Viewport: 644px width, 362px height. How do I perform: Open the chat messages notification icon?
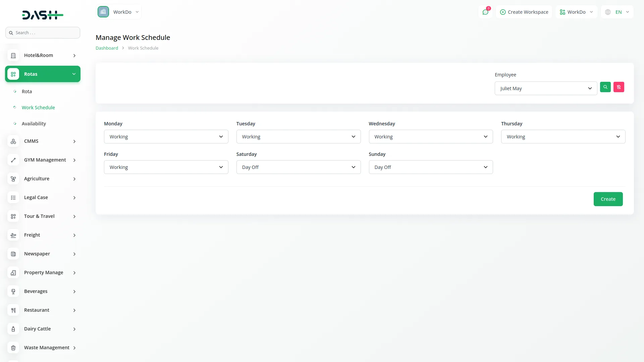point(485,12)
